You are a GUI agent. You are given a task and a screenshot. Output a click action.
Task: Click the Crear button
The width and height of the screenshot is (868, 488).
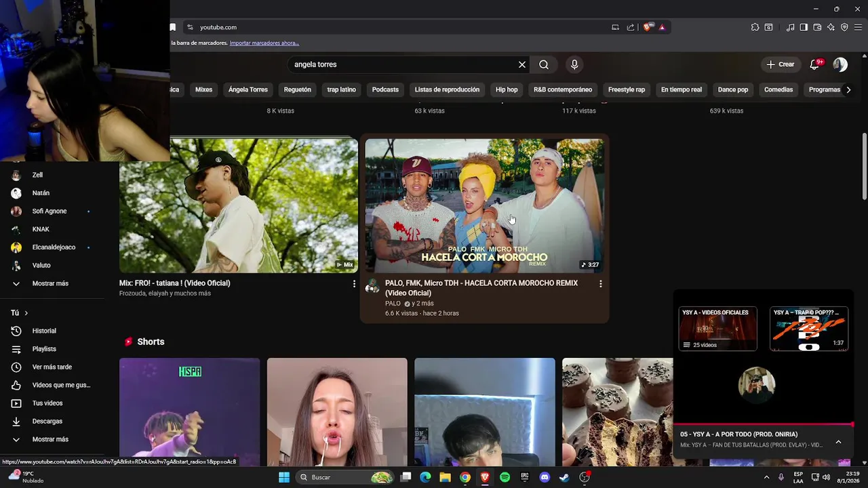(780, 64)
